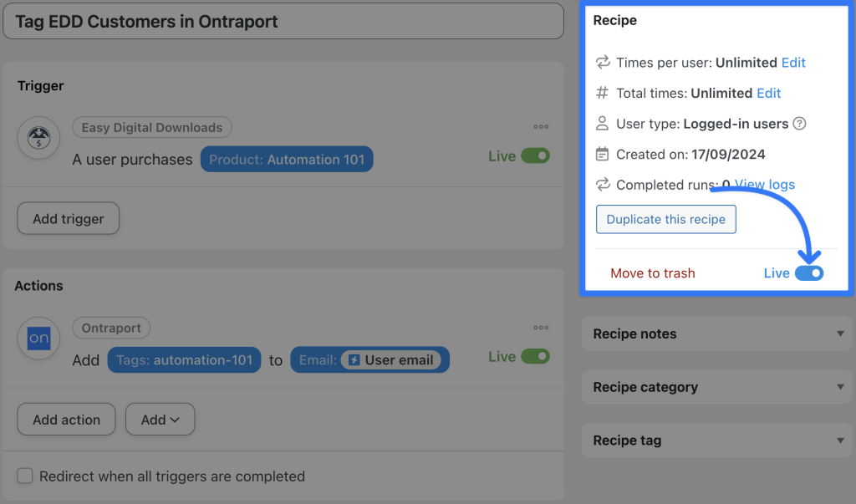Click the user icon beside User type
This screenshot has width=856, height=504.
coord(601,123)
